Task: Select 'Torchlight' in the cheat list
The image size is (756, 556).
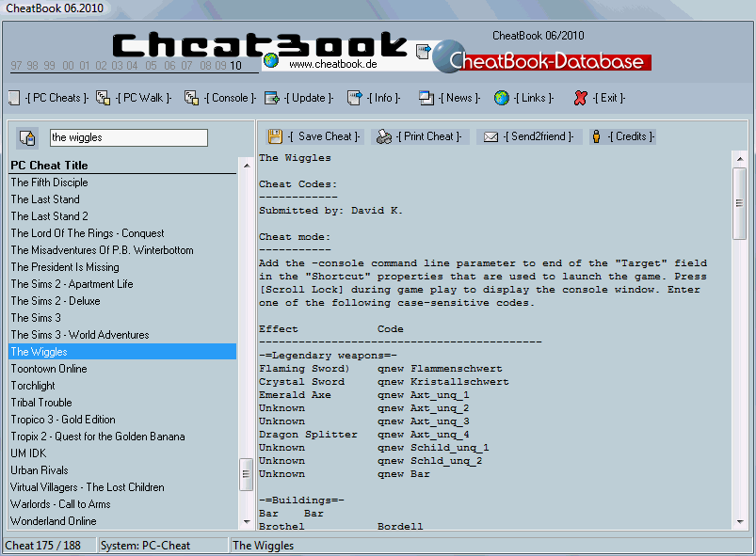Action: 33,386
